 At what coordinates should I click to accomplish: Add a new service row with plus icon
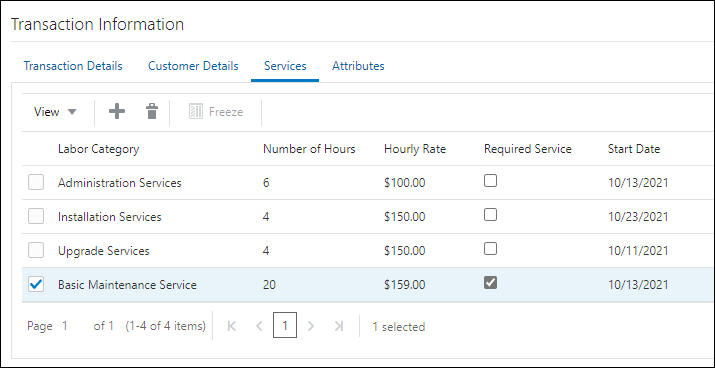[117, 111]
